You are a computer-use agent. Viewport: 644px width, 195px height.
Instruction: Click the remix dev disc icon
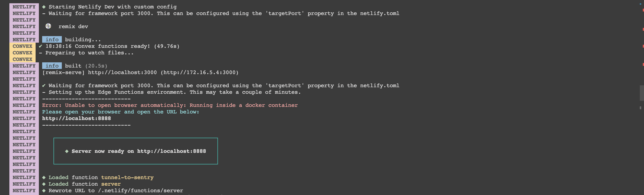(x=48, y=26)
